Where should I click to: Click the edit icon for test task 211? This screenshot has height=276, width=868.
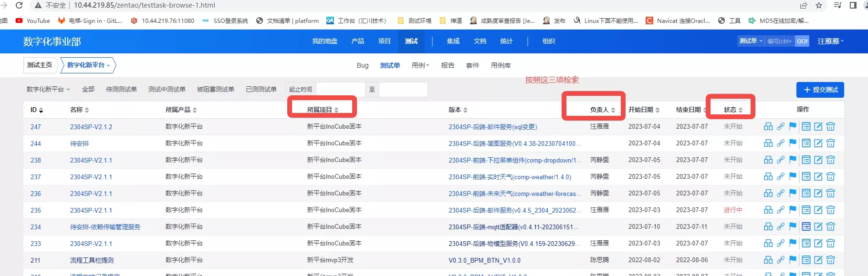coord(818,260)
